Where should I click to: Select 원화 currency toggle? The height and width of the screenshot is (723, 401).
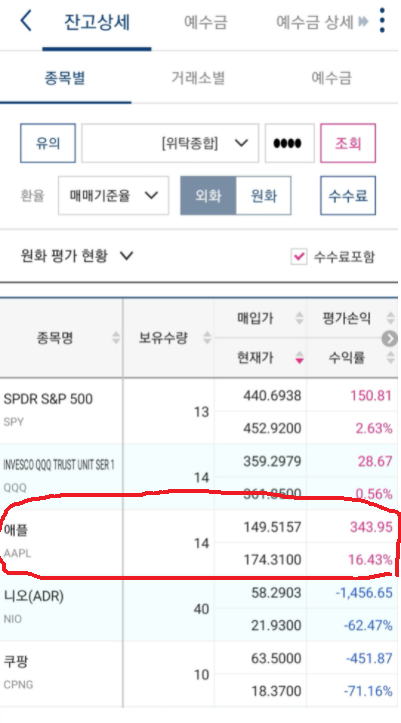264,196
